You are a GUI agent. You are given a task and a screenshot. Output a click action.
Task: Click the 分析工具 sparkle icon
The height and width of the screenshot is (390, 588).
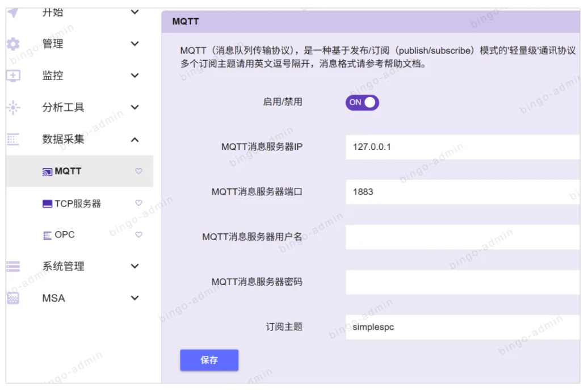click(x=13, y=107)
